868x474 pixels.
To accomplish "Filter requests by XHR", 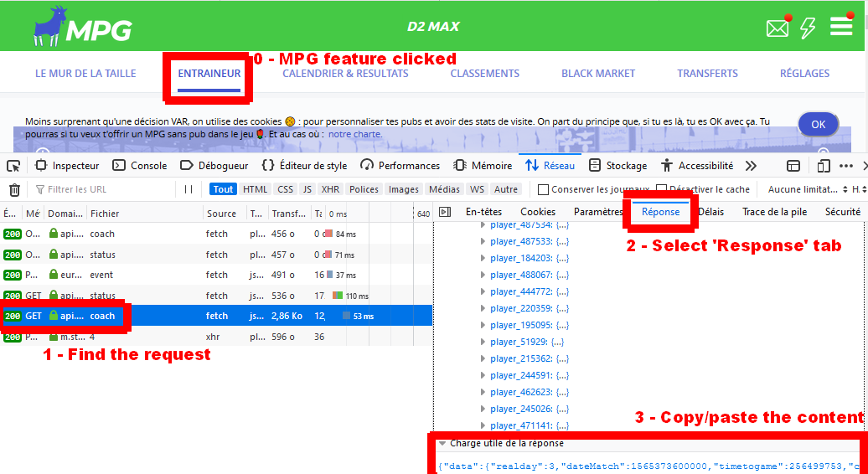I will (x=330, y=189).
